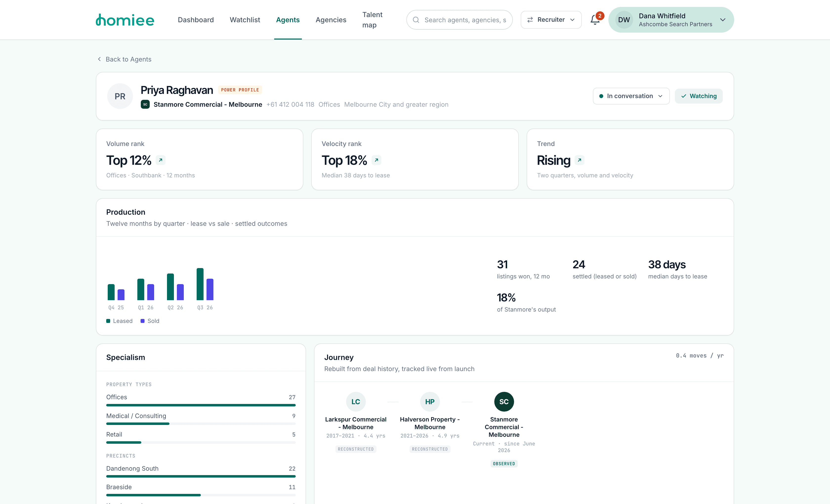Screen dimensions: 830x504
Task: Click the LC Larkspur Commercial journey badge
Action: [356, 401]
